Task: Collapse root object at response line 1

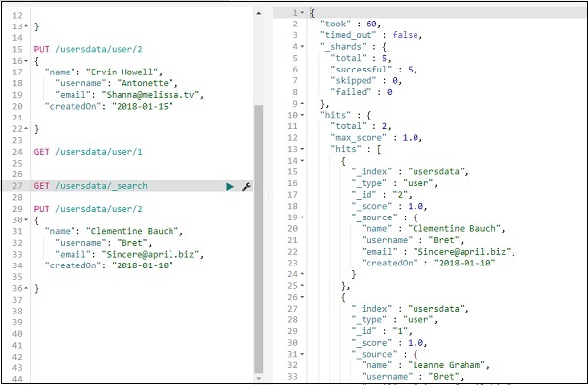Action: coord(302,13)
